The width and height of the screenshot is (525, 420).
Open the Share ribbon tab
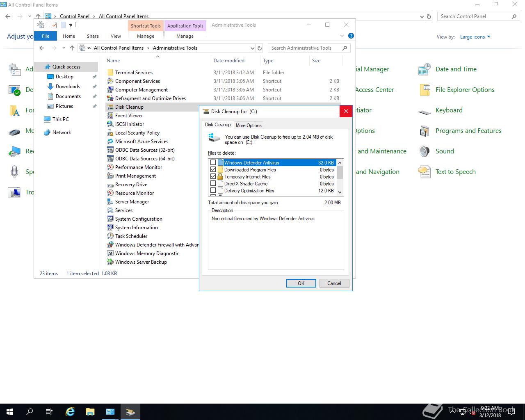[93, 36]
